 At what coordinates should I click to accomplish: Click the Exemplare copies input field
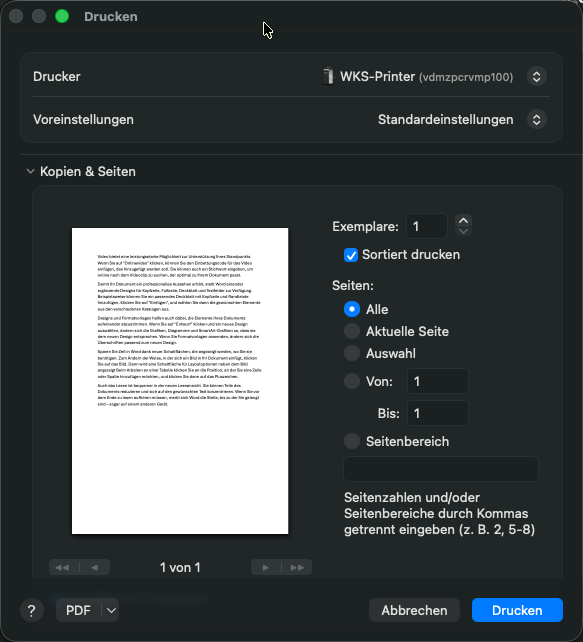coord(427,226)
